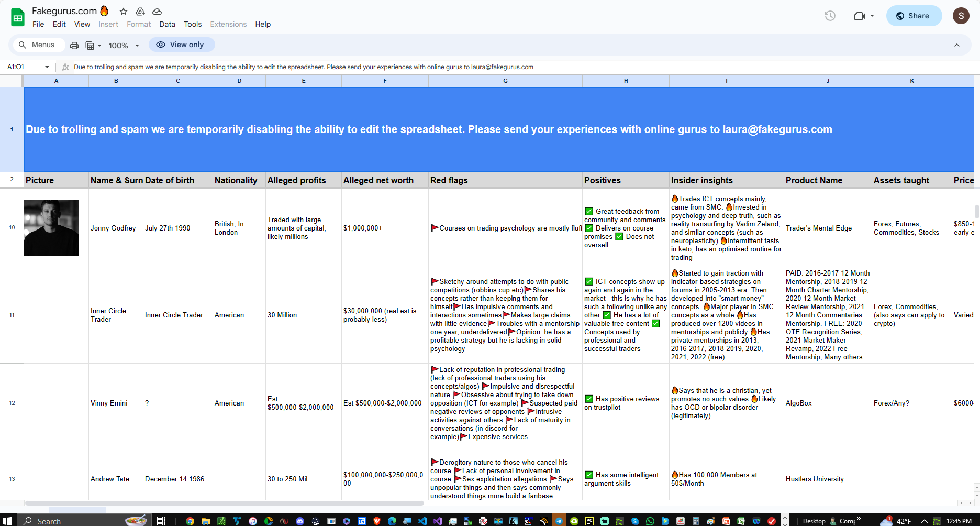980x526 pixels.
Task: Select row 12 header
Action: 12,403
